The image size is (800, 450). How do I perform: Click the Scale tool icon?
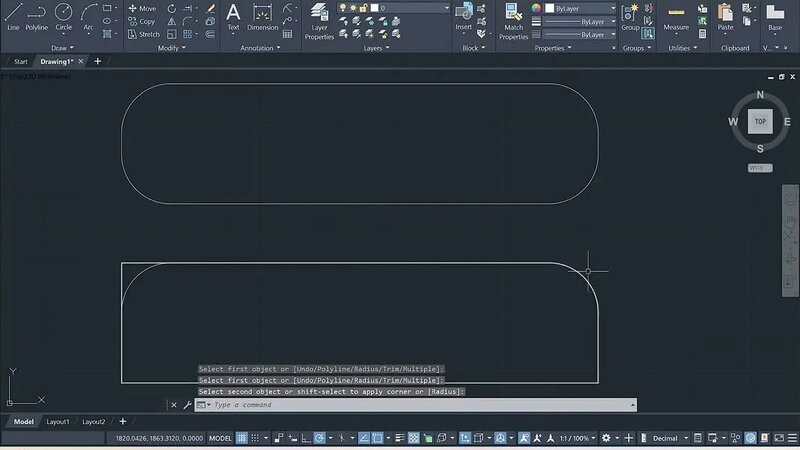[172, 34]
